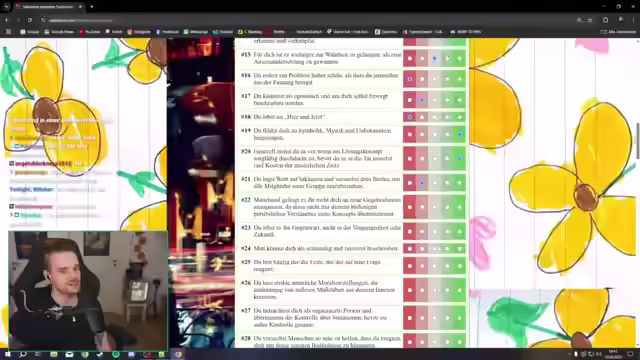640x360 pixels.
Task: Select neutral middle option for question #22
Action: tap(434, 207)
